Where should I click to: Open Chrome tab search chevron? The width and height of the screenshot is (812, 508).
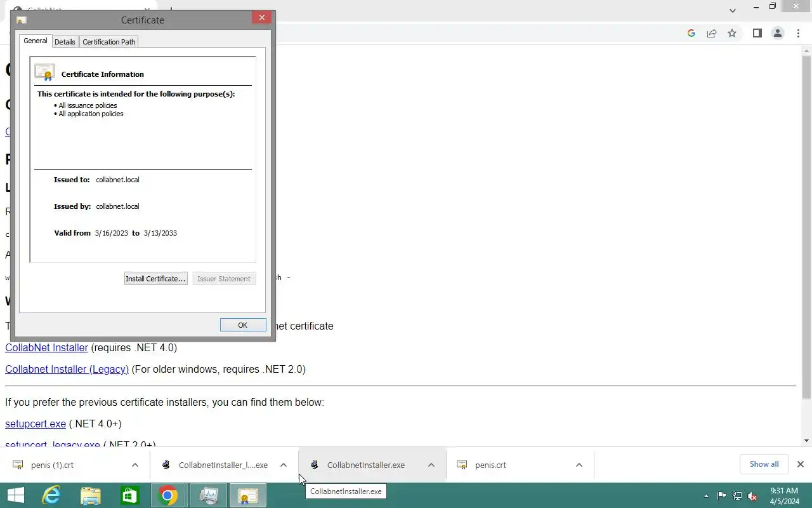coord(733,10)
